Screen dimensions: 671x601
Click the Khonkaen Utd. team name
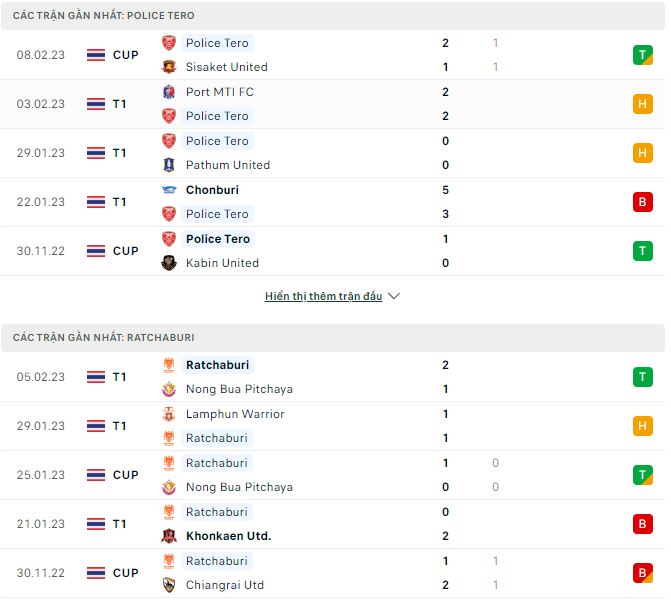pyautogui.click(x=228, y=536)
